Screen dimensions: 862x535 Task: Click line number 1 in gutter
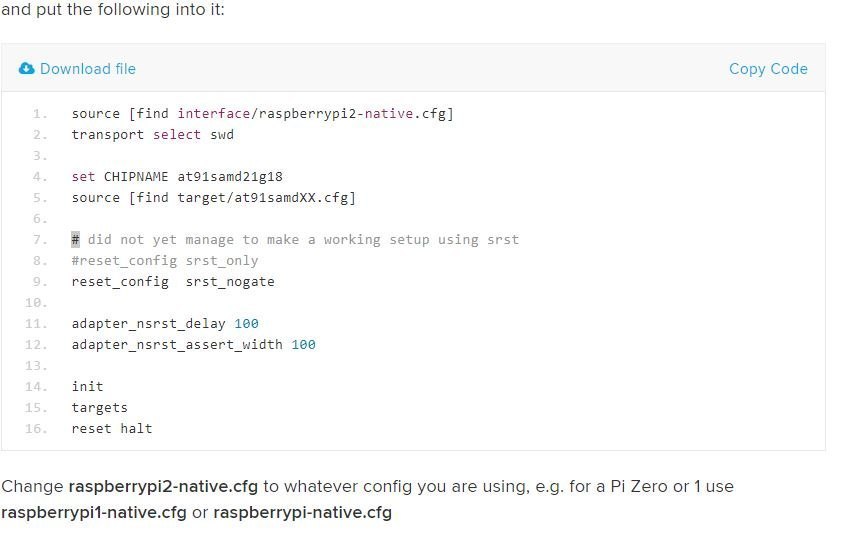40,114
